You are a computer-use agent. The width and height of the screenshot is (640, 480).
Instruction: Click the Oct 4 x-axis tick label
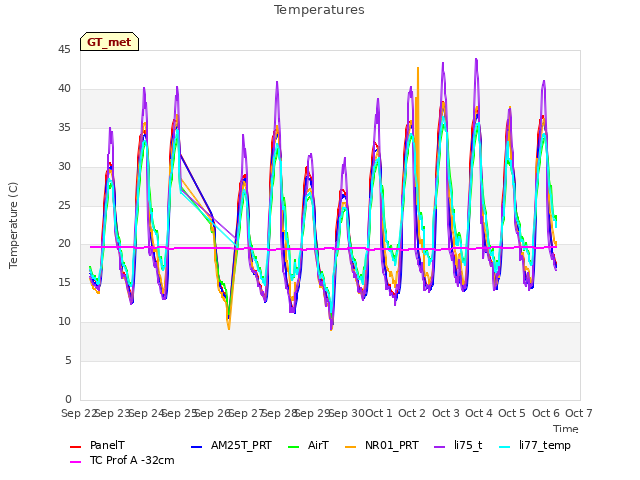[479, 413]
